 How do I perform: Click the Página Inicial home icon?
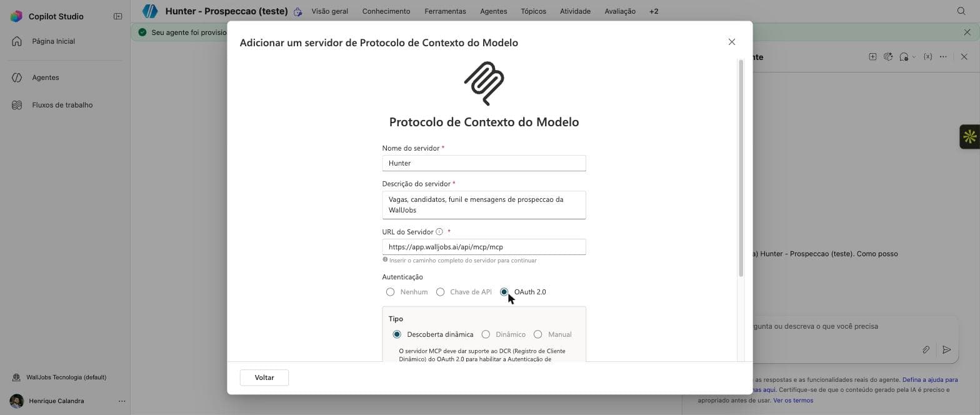[x=17, y=41]
